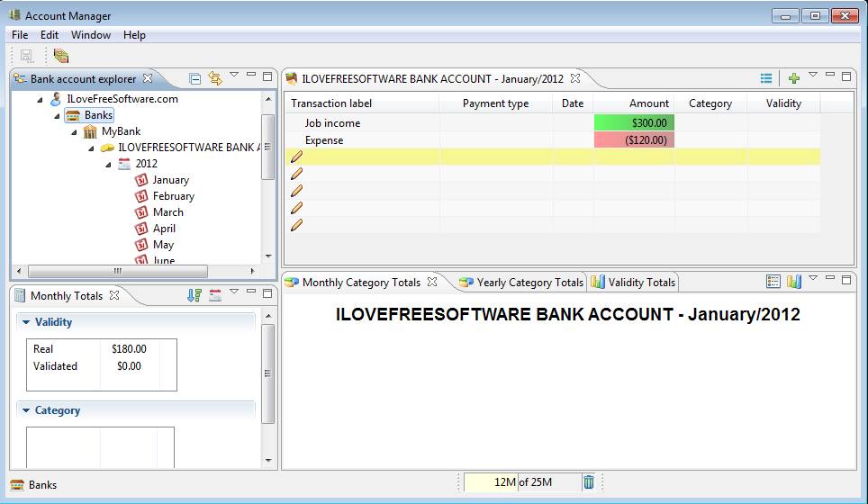Image resolution: width=868 pixels, height=504 pixels.
Task: Minimize the category totals panel
Action: (x=830, y=277)
